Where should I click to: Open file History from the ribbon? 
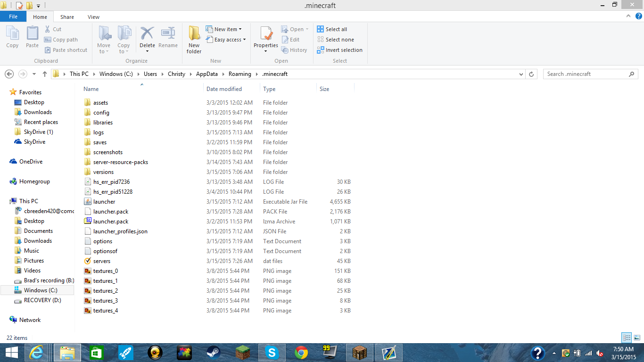pyautogui.click(x=294, y=50)
